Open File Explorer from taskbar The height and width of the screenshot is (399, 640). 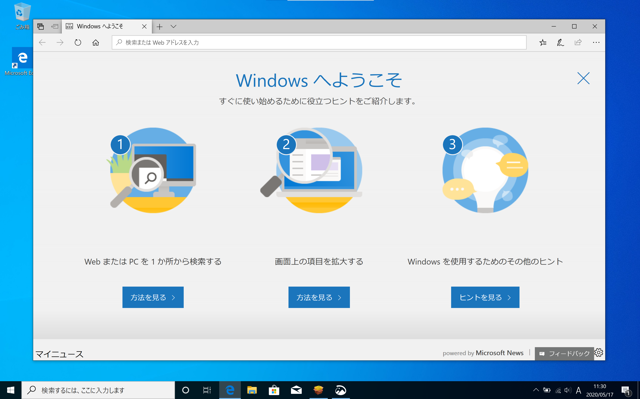pyautogui.click(x=252, y=390)
